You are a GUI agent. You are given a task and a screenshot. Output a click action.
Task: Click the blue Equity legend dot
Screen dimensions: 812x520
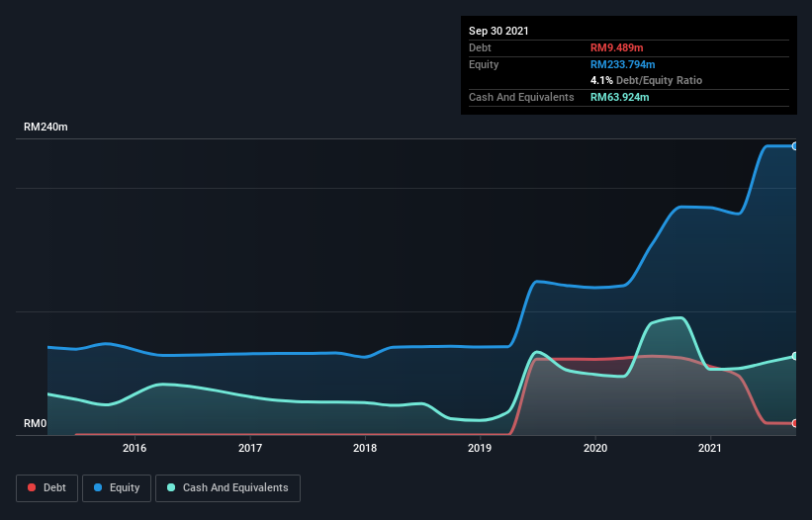pos(98,487)
